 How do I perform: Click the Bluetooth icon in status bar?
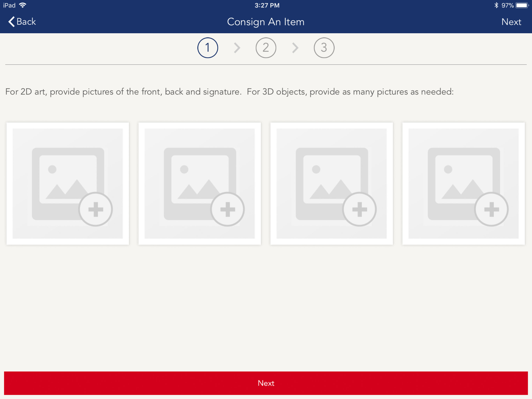(x=496, y=5)
